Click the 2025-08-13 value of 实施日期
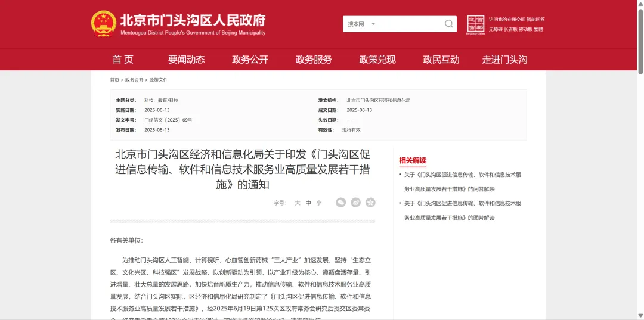Viewport: 644px width, 320px height. click(157, 110)
